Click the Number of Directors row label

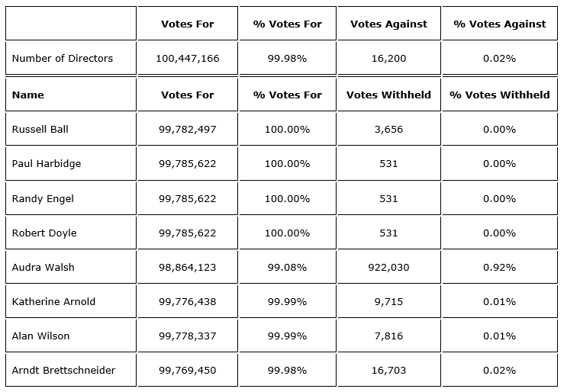click(63, 59)
